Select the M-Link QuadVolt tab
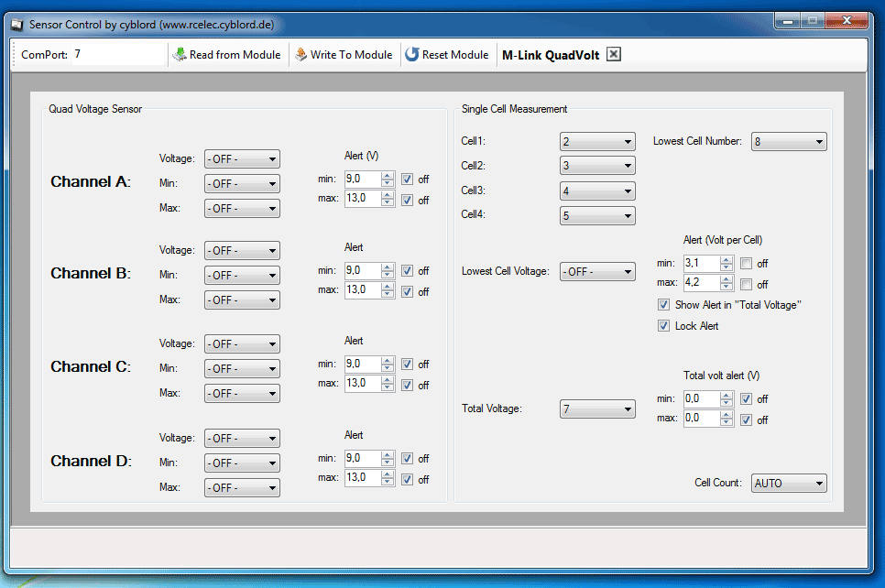Viewport: 885px width, 588px height. (551, 55)
